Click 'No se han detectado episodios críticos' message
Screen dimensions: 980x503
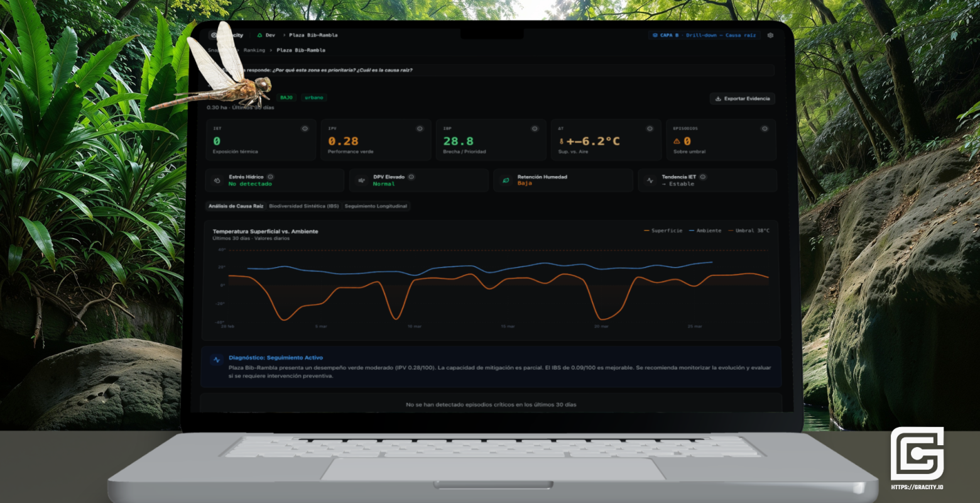pyautogui.click(x=491, y=404)
